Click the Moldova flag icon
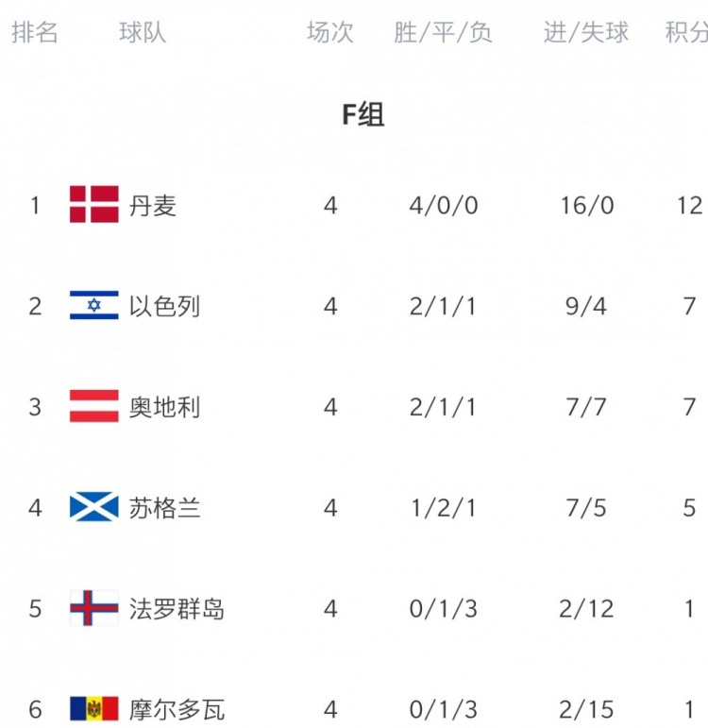 (x=94, y=709)
